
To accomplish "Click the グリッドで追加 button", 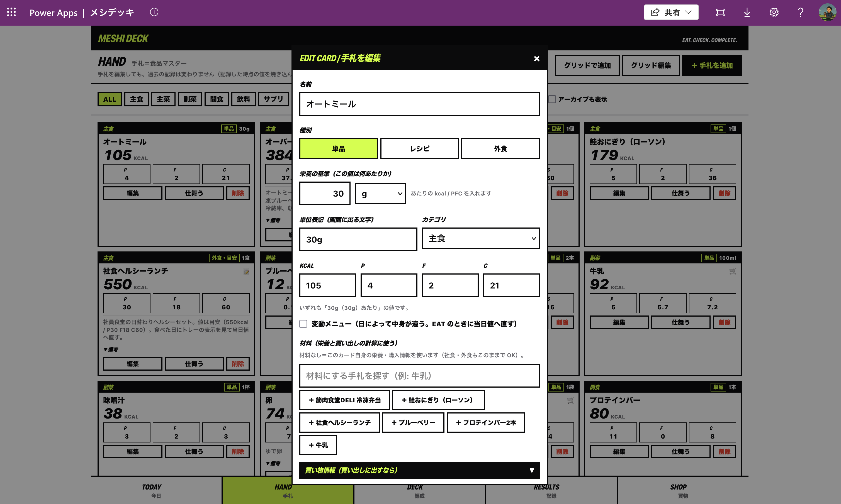I will (x=587, y=65).
